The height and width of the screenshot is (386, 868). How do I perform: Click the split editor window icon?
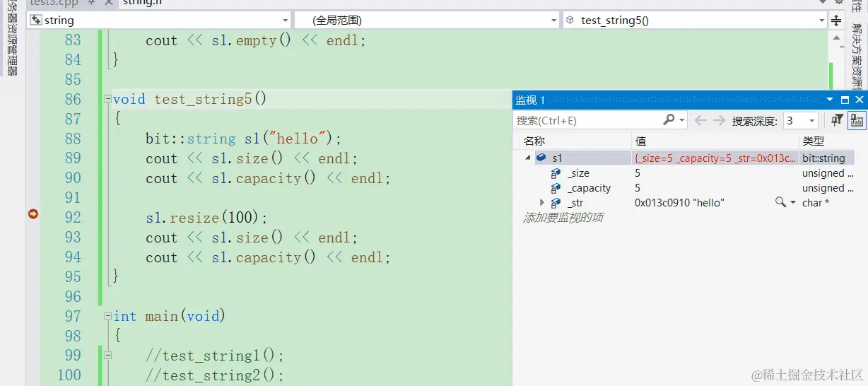tap(837, 21)
